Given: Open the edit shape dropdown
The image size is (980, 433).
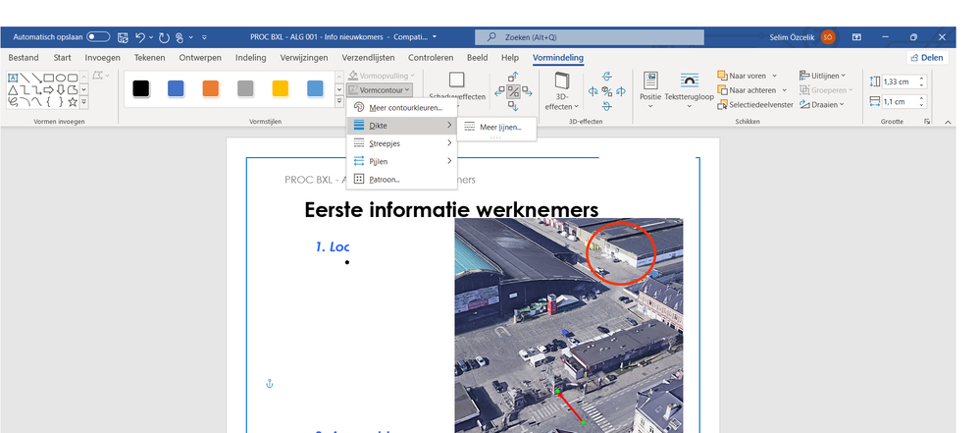Looking at the screenshot, I should click(101, 76).
